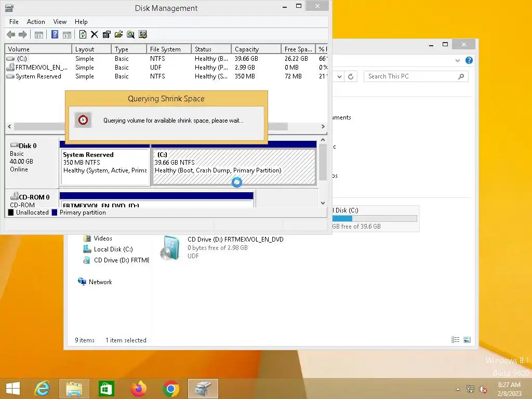Click the disk pane scroll up arrow
532x399 pixels.
[x=323, y=140]
